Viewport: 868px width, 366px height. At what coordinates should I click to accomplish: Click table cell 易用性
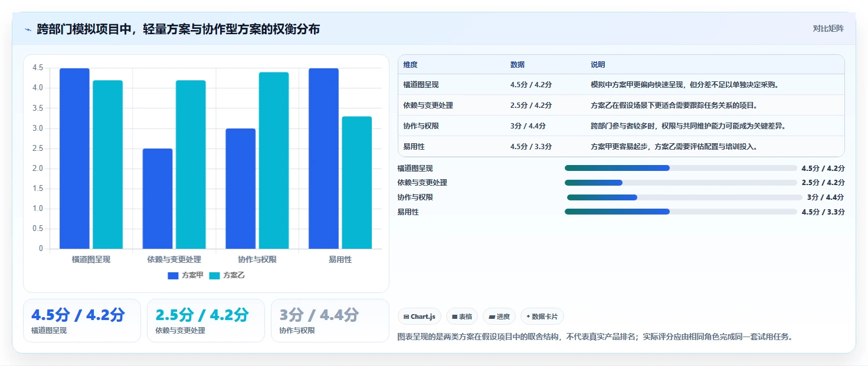pos(414,146)
